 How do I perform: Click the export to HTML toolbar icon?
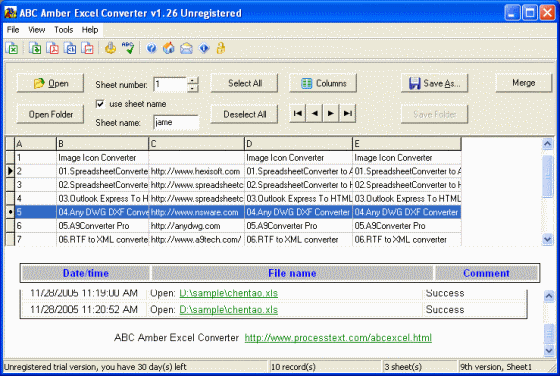[70, 48]
